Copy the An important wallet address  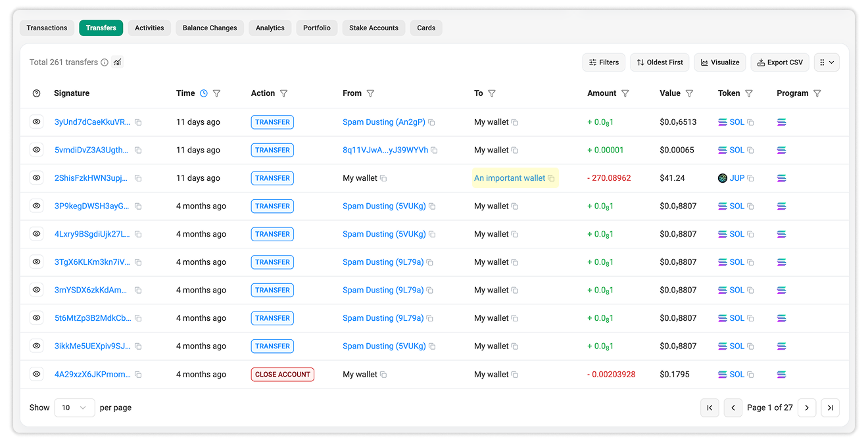(551, 178)
